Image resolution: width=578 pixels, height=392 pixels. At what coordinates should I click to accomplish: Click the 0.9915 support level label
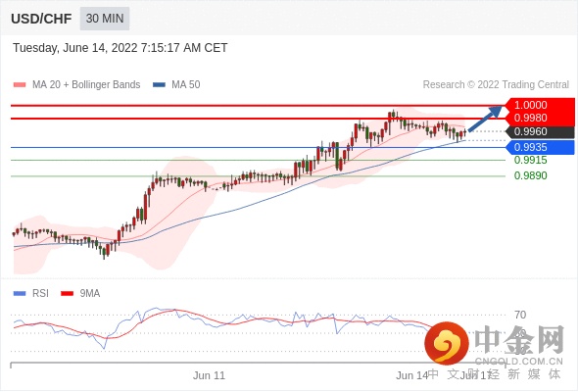tap(530, 160)
